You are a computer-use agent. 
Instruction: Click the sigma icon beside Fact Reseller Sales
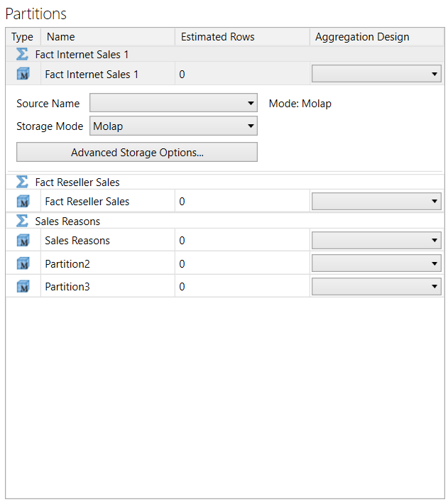[x=23, y=182]
